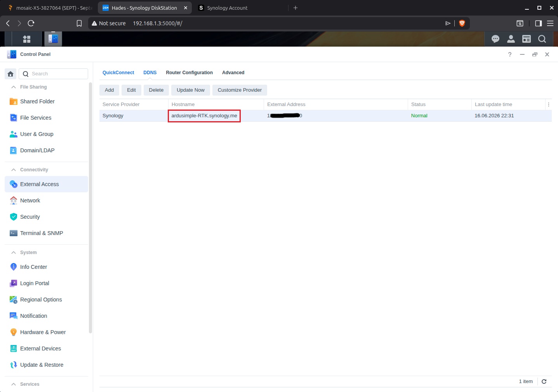Collapse the Connectivity section

click(14, 170)
